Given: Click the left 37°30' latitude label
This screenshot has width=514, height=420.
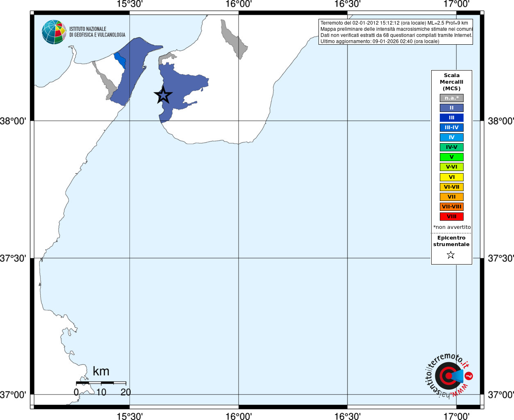Looking at the screenshot, I should click(x=13, y=258).
